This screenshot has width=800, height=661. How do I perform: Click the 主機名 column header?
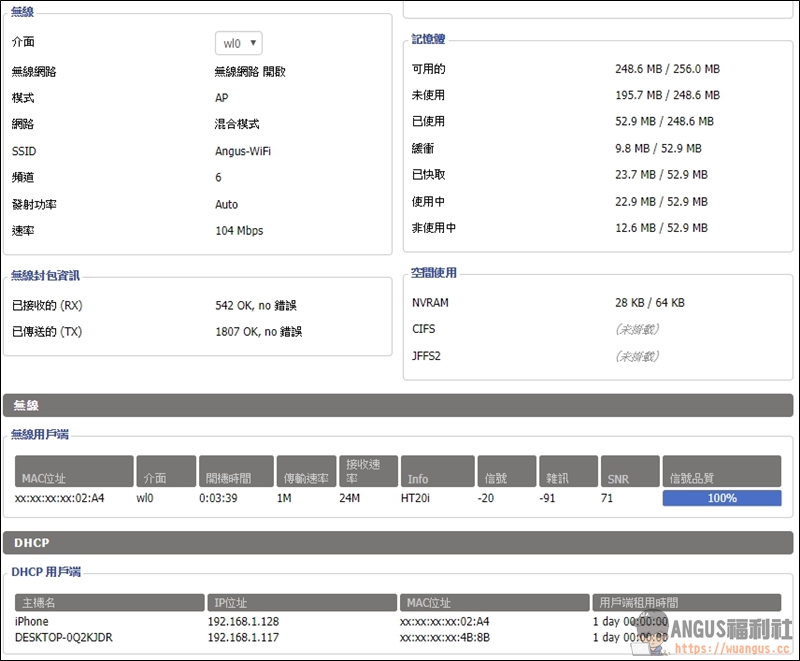pyautogui.click(x=108, y=602)
